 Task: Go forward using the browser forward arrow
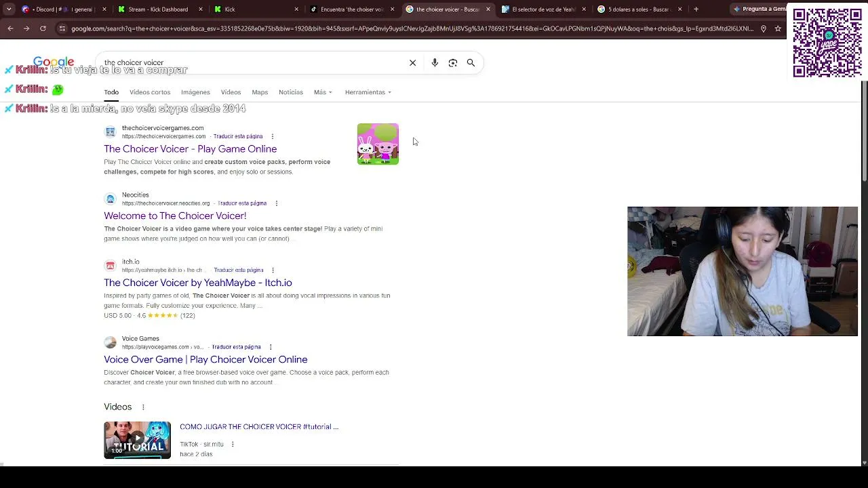point(26,28)
